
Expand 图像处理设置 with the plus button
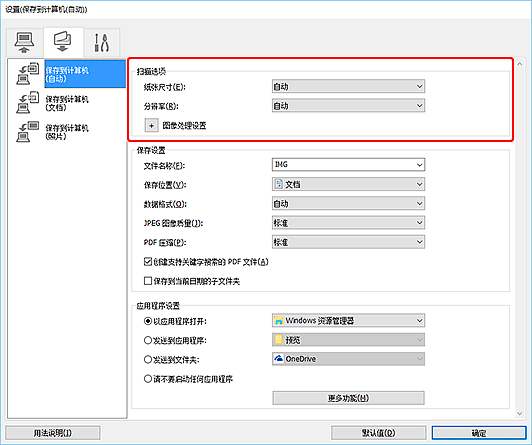(x=151, y=125)
